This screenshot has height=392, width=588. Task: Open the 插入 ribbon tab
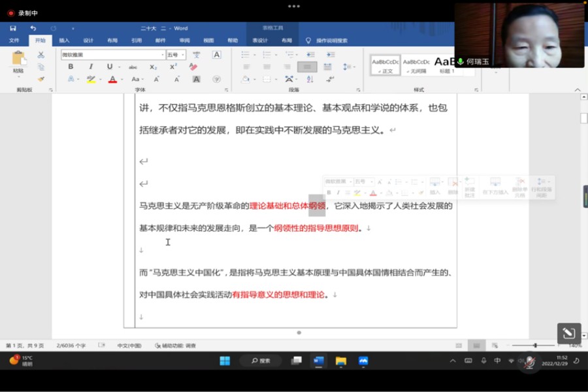click(64, 41)
